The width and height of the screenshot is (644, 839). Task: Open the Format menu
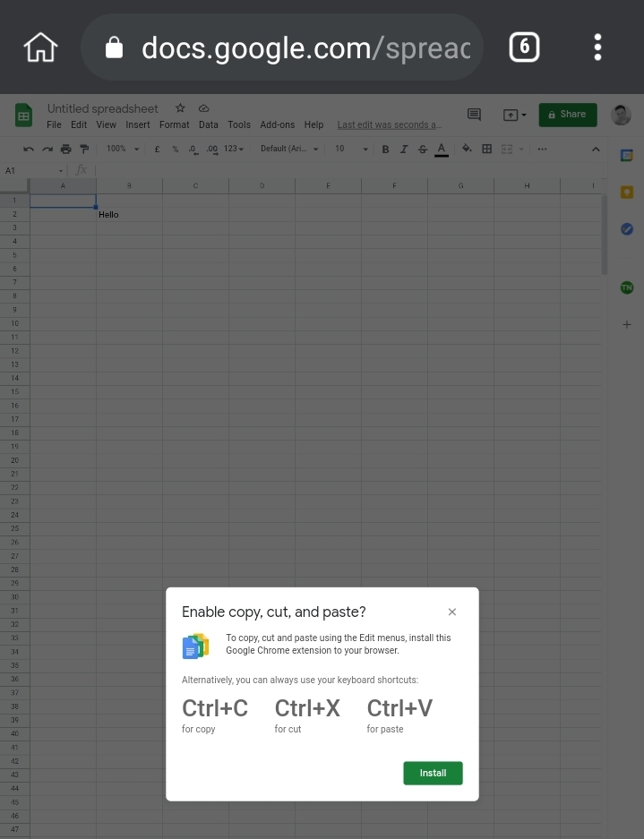tap(175, 124)
